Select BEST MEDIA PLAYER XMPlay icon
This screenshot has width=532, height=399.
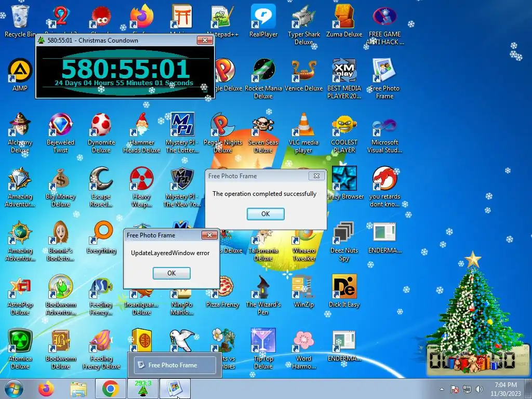coord(344,79)
